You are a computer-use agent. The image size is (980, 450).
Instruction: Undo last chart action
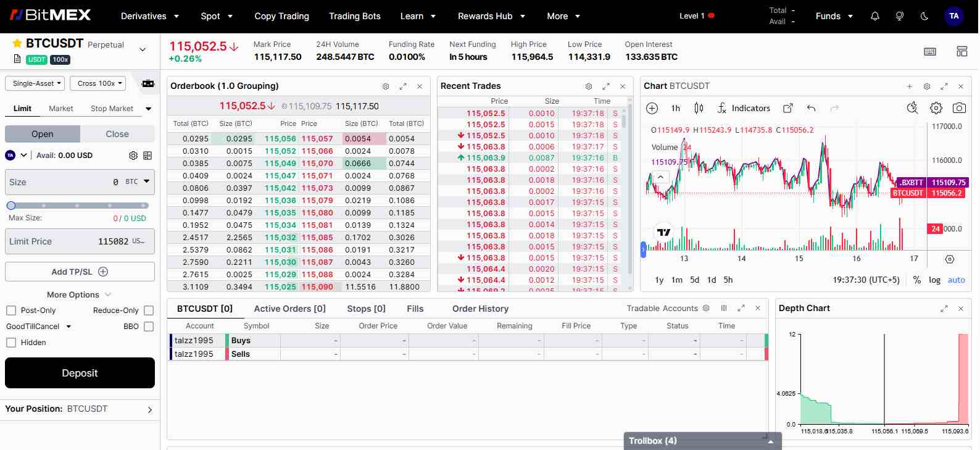[811, 109]
